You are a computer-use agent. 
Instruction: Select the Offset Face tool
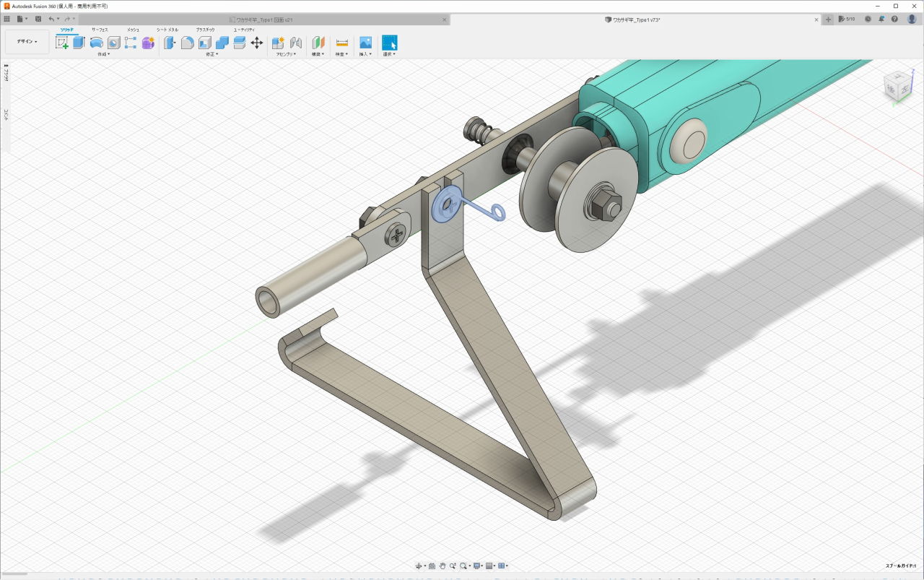click(x=239, y=43)
